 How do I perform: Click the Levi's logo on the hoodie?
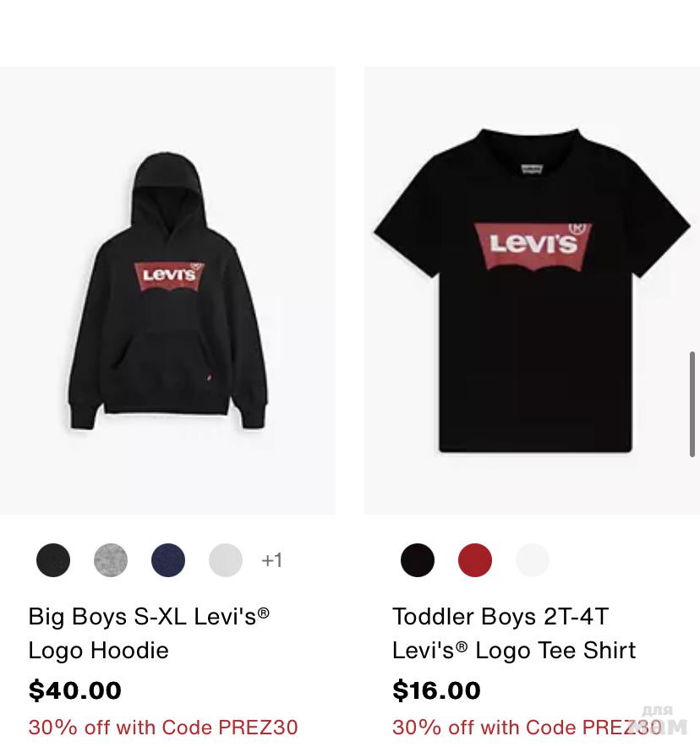pyautogui.click(x=169, y=276)
